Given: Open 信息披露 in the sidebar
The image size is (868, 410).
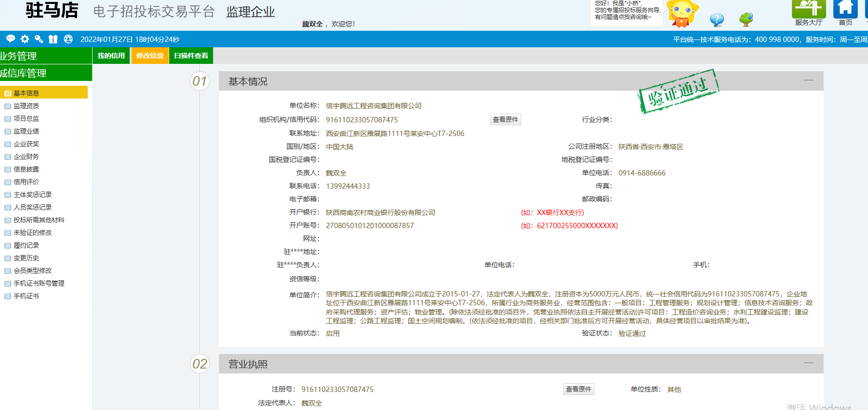Looking at the screenshot, I should pos(26,169).
